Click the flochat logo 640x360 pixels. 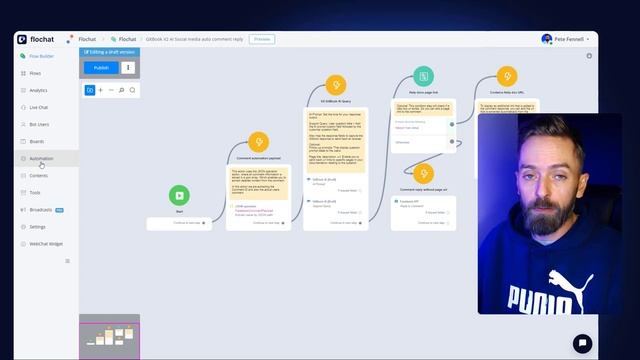tap(36, 39)
